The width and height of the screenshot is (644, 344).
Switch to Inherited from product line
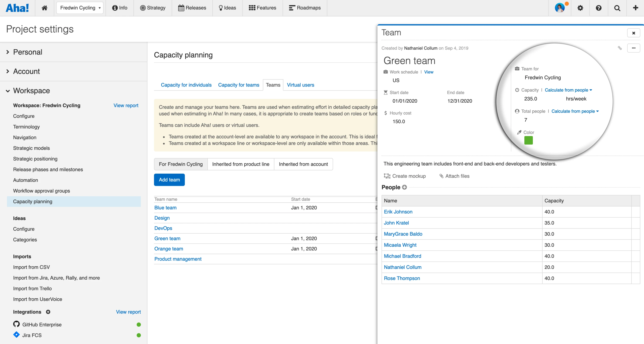(x=241, y=164)
